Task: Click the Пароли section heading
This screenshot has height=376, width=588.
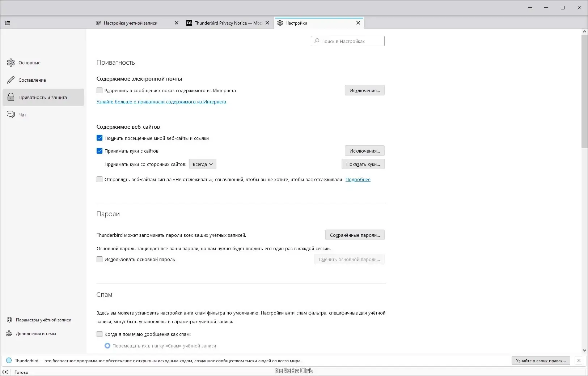Action: (108, 214)
